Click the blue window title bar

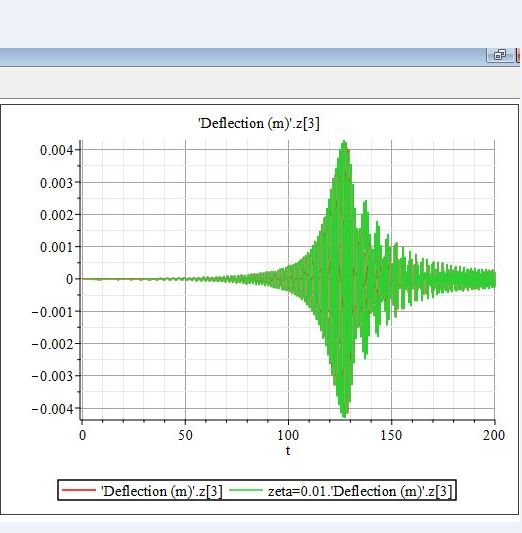[243, 56]
